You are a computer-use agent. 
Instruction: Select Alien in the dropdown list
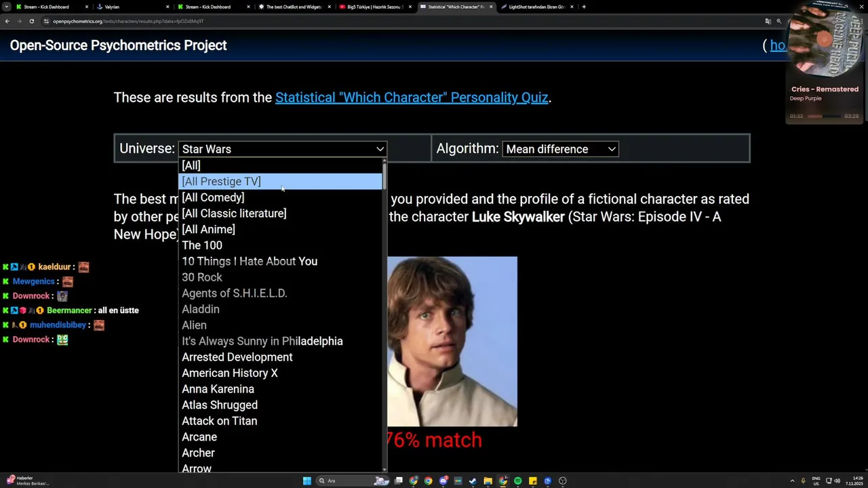tap(280, 325)
